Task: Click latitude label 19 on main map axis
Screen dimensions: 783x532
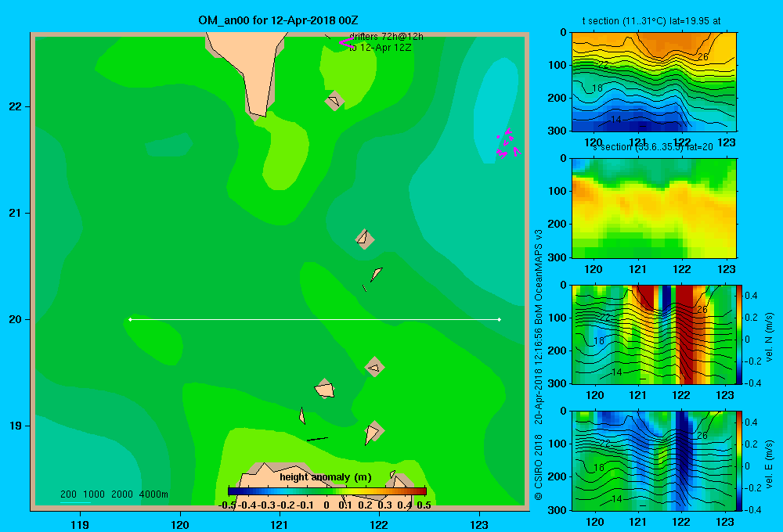Action: click(15, 426)
